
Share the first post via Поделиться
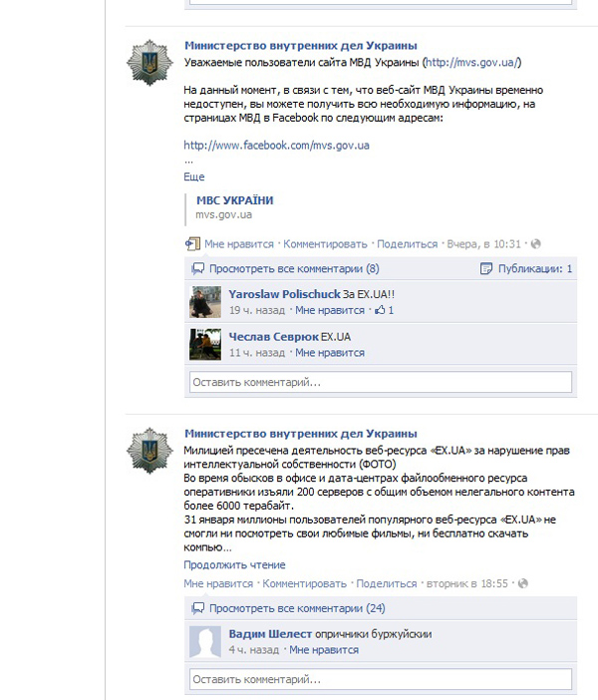(408, 244)
